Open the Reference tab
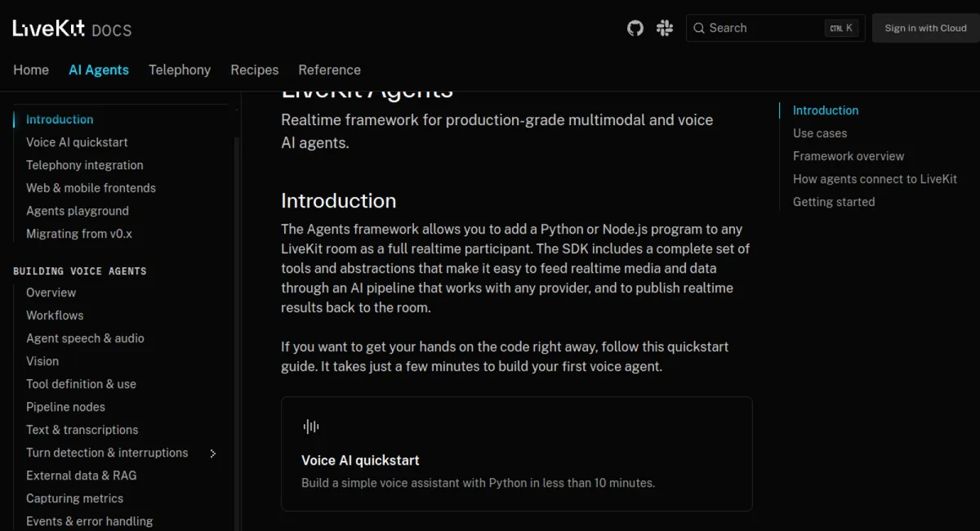Image resolution: width=980 pixels, height=531 pixels. pos(329,70)
